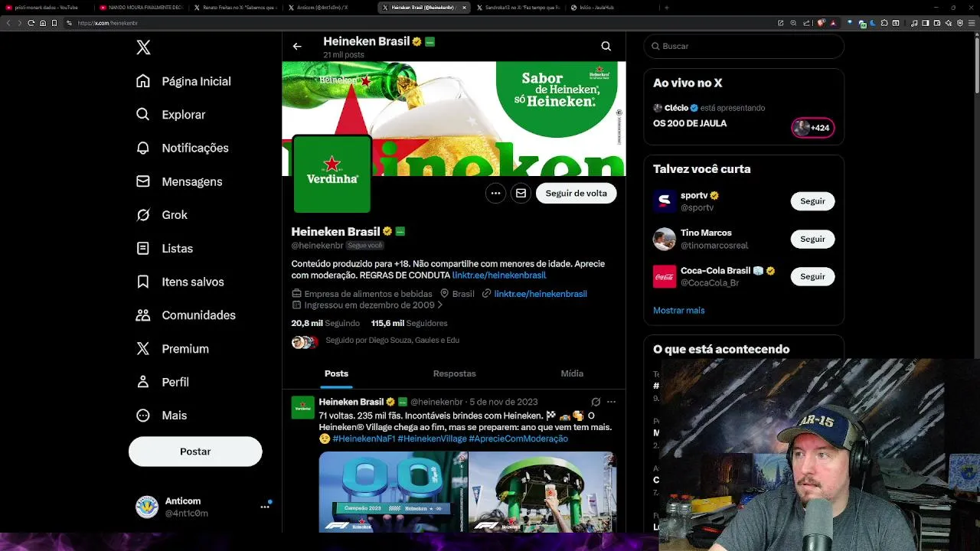Open the Verdinha profile picture

point(332,174)
